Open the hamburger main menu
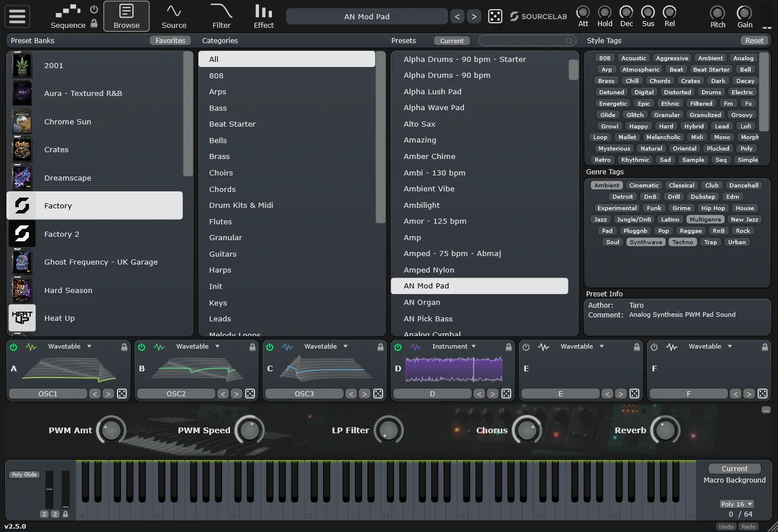 (x=17, y=16)
